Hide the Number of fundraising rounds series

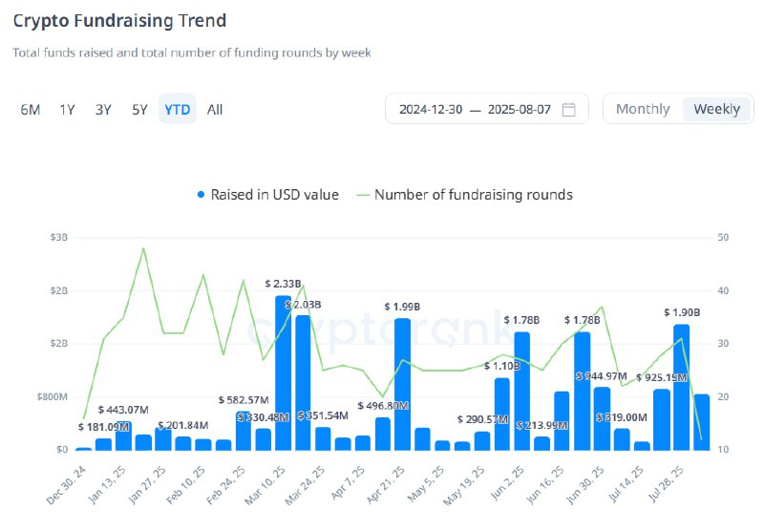(473, 195)
